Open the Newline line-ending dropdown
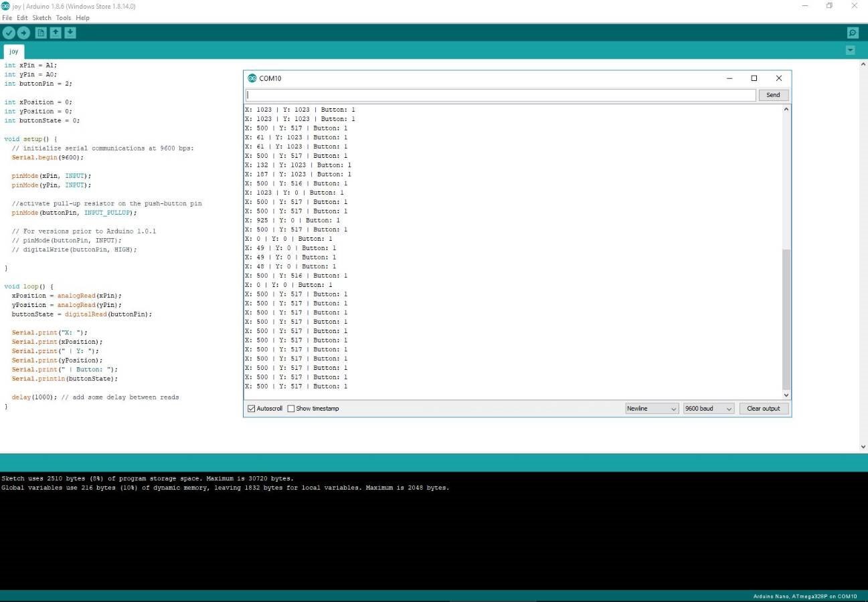The height and width of the screenshot is (602, 868). pos(653,409)
